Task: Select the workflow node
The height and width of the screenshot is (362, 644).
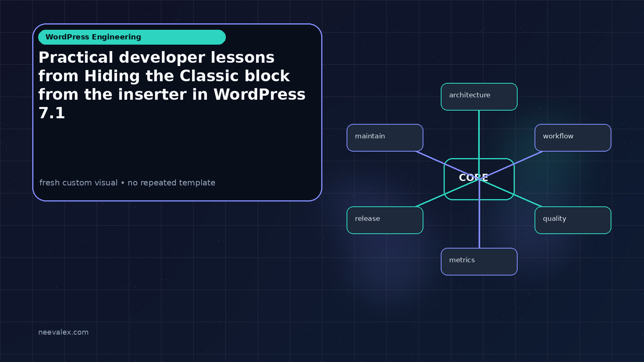Action: (573, 138)
